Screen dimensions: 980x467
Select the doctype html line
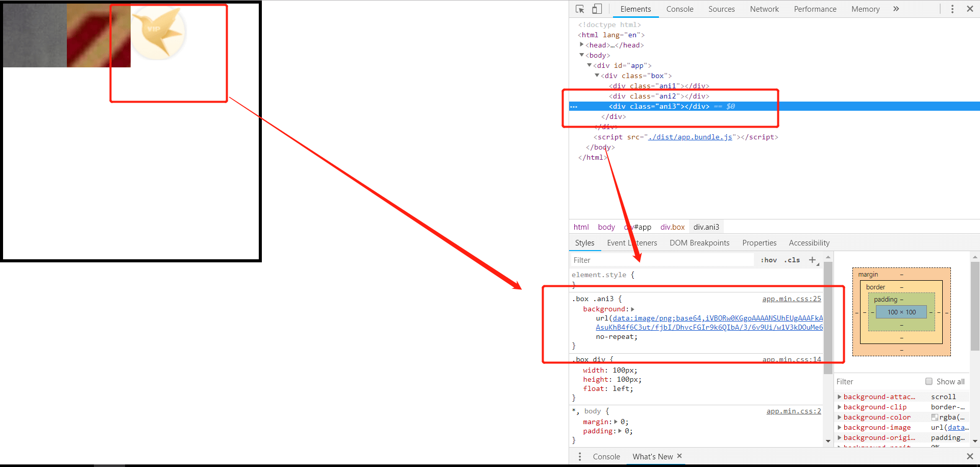click(609, 24)
